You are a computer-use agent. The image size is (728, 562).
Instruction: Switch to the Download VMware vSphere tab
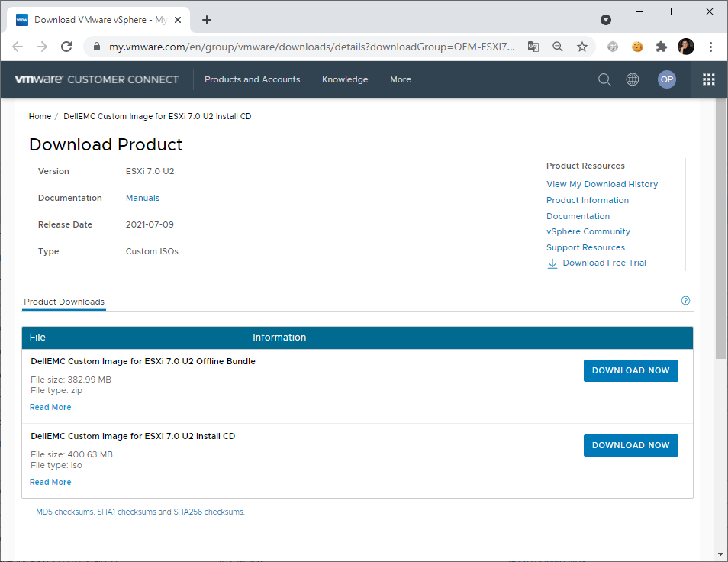(x=98, y=20)
